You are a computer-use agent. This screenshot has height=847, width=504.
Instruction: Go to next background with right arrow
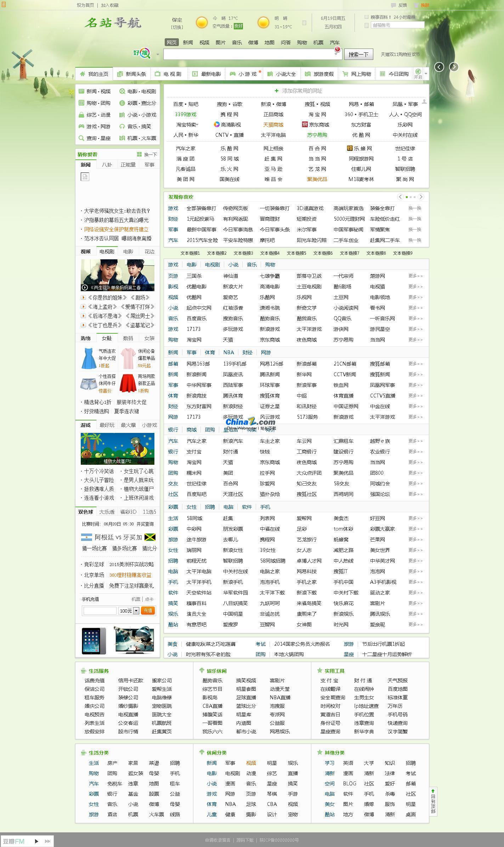[454, 67]
